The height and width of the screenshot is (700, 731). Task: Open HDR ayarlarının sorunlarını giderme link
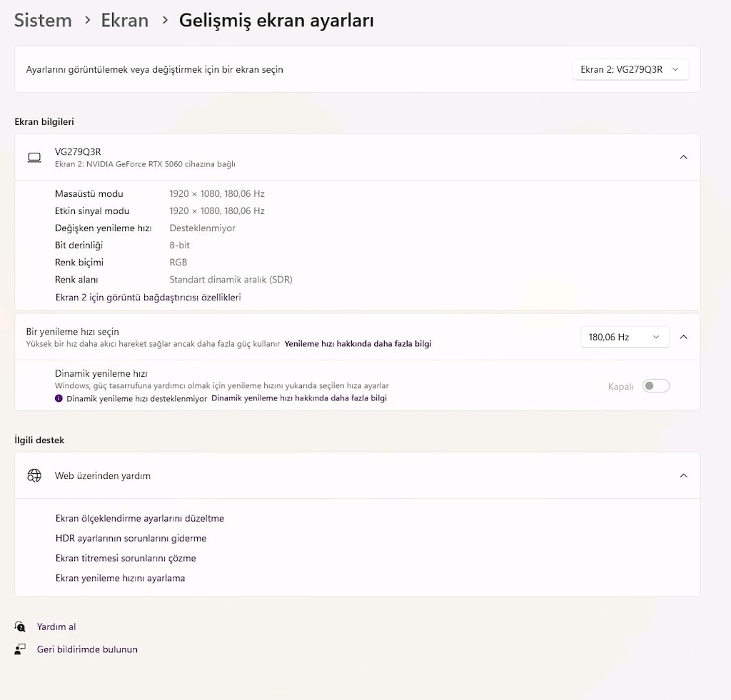[131, 538]
